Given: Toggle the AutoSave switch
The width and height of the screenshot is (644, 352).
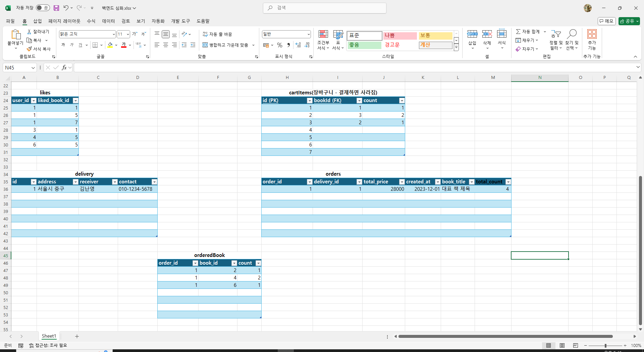Looking at the screenshot, I should (x=43, y=8).
